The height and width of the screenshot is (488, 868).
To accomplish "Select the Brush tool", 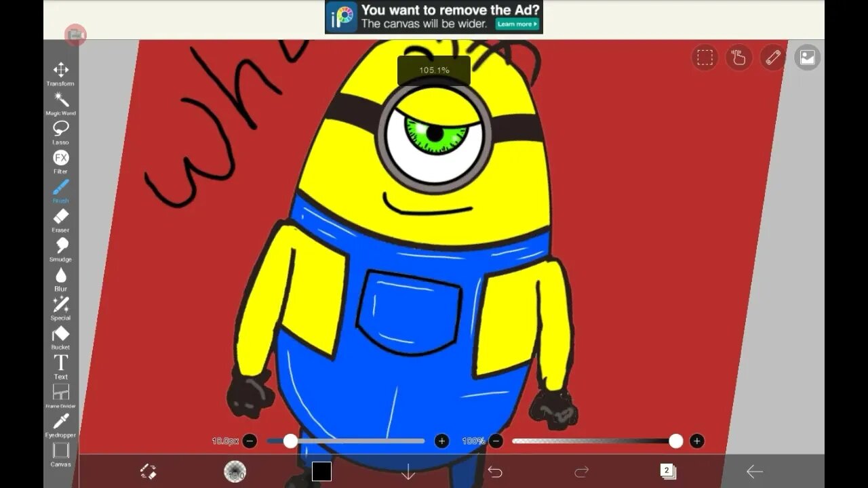I will point(61,191).
